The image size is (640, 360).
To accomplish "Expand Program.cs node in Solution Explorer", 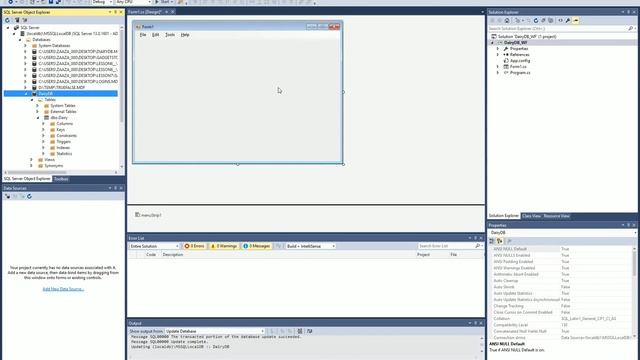I will point(498,73).
